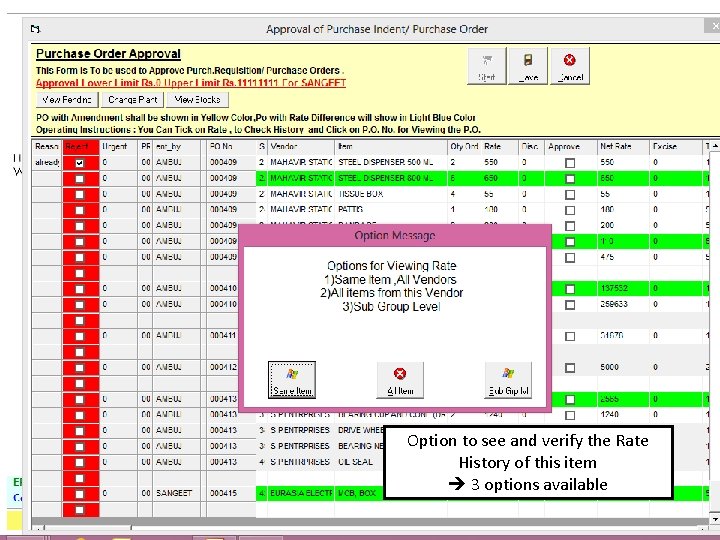720x540 pixels.
Task: Click the vertical scrollbar up arrow
Action: pos(714,146)
